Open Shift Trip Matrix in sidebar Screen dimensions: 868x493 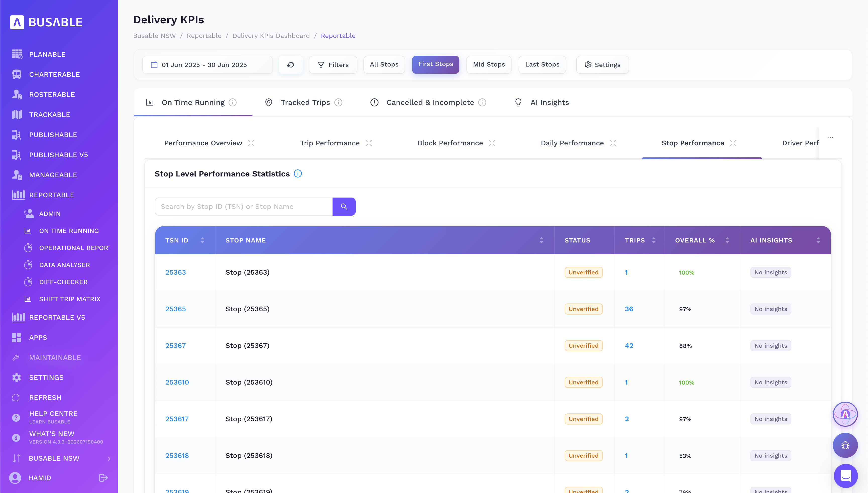pos(70,299)
